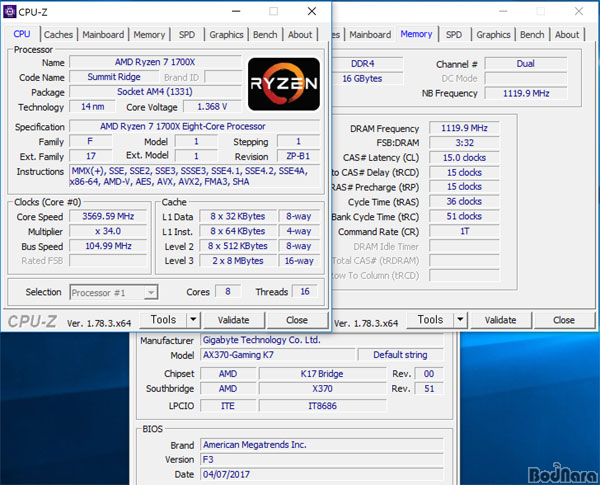Click the Cores count value 8
Viewport: 600px width, 485px height.
pos(228,291)
